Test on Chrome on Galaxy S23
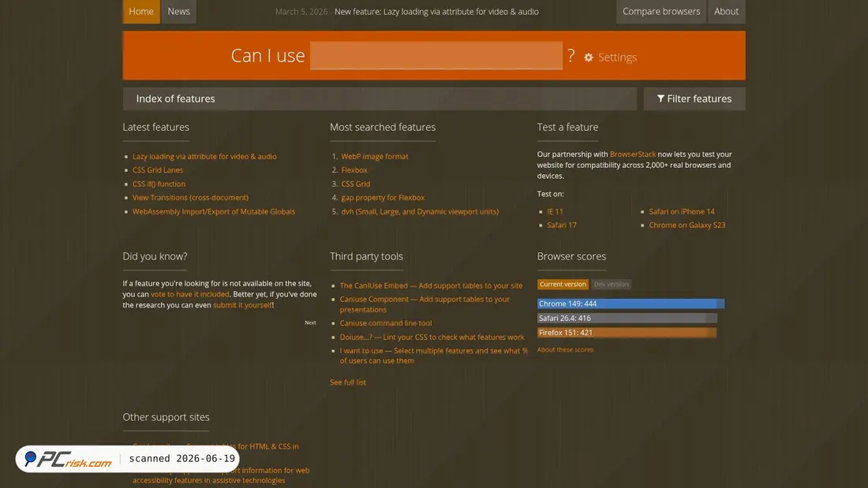 (x=687, y=225)
